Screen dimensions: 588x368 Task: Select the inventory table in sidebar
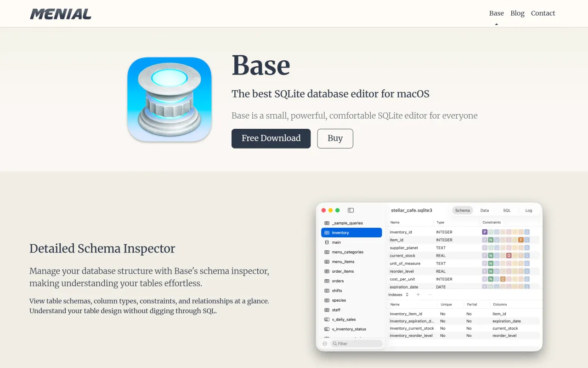(x=351, y=233)
